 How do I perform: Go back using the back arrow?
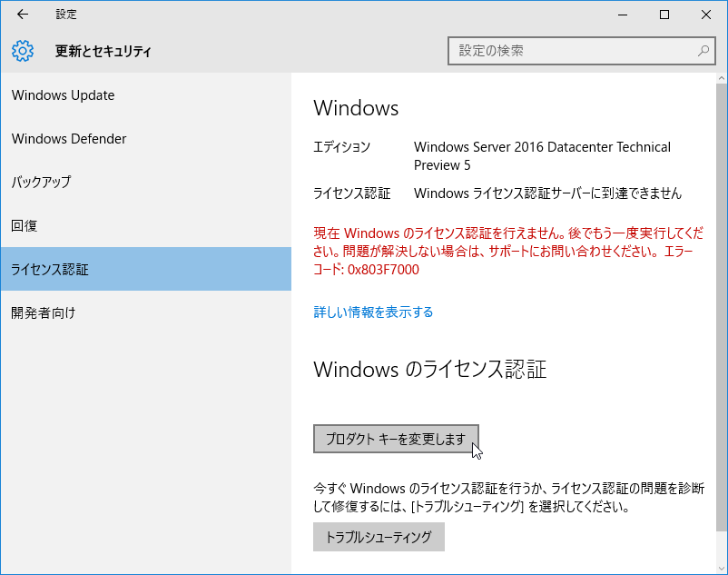(x=23, y=15)
